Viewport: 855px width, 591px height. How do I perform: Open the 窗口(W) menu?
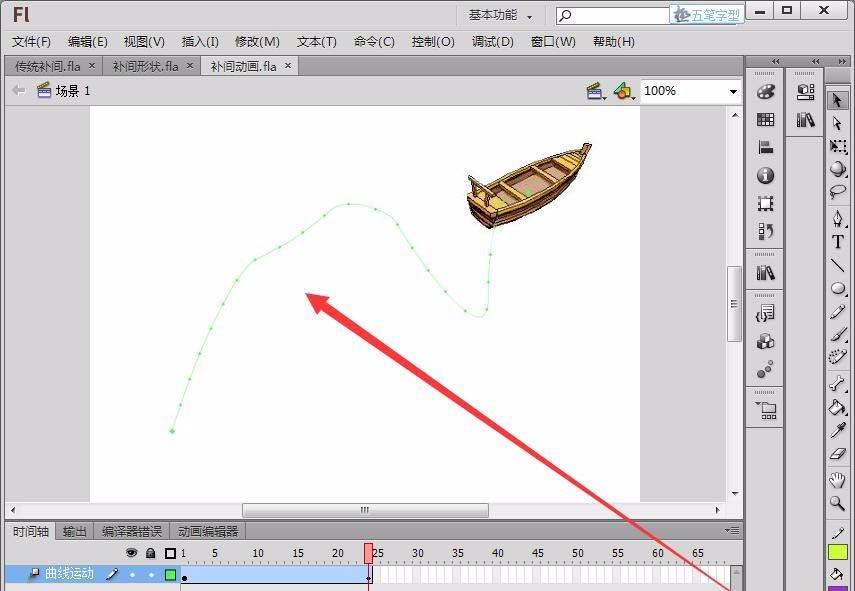pyautogui.click(x=553, y=41)
